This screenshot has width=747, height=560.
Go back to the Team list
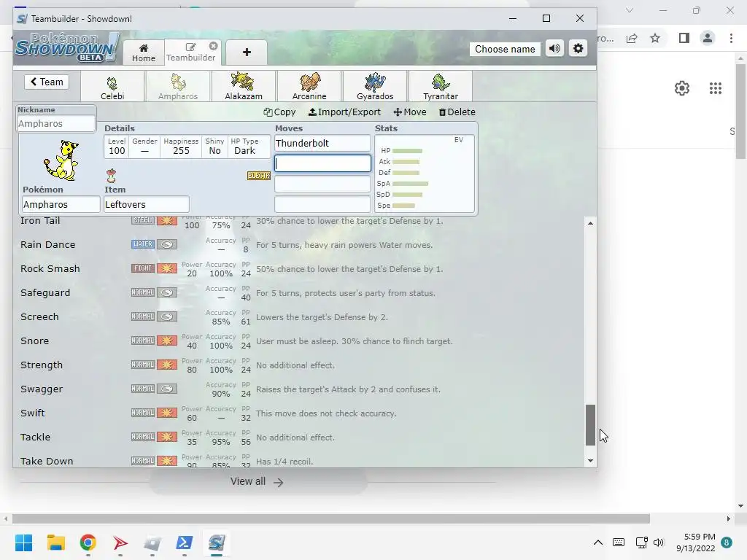(47, 82)
